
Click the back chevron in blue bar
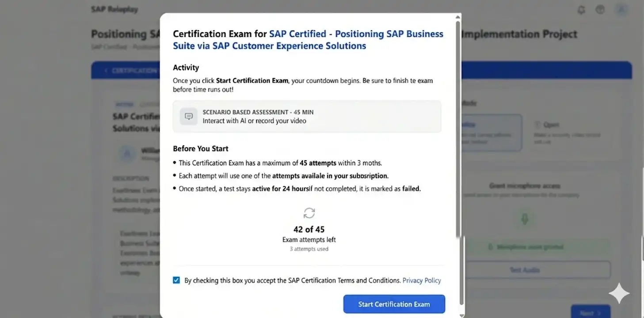click(x=106, y=71)
